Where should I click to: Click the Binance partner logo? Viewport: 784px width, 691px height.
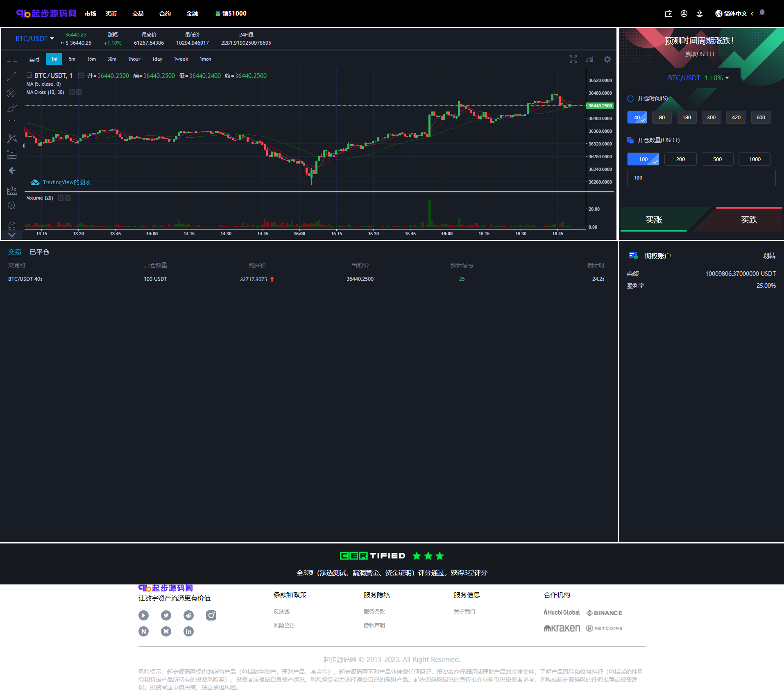tap(604, 613)
